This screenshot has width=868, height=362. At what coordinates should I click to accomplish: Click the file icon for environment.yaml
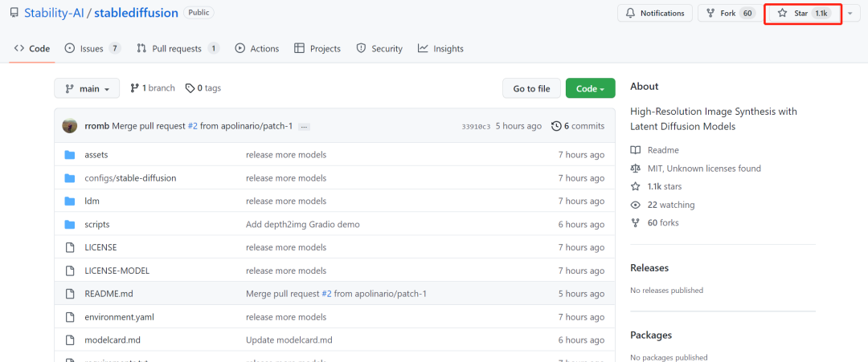70,317
